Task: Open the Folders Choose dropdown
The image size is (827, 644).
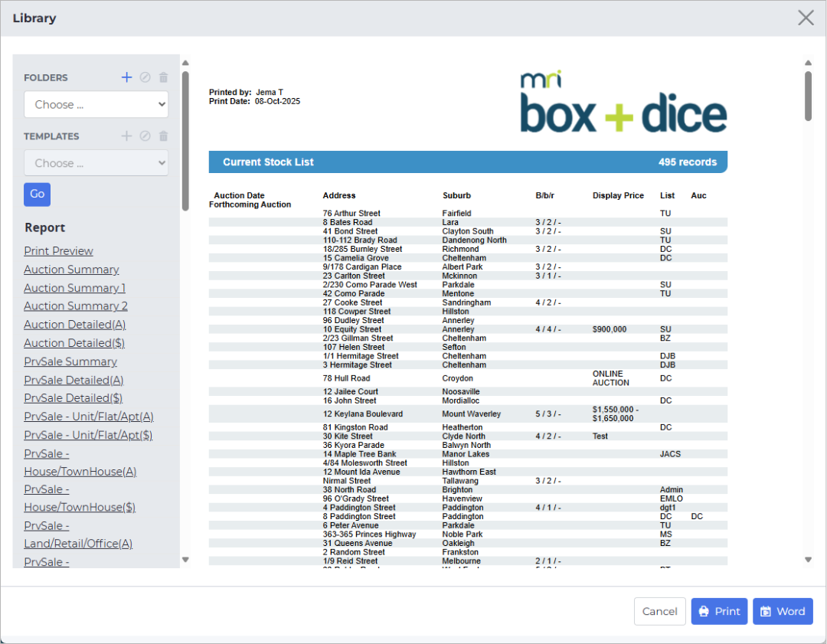Action: (96, 104)
